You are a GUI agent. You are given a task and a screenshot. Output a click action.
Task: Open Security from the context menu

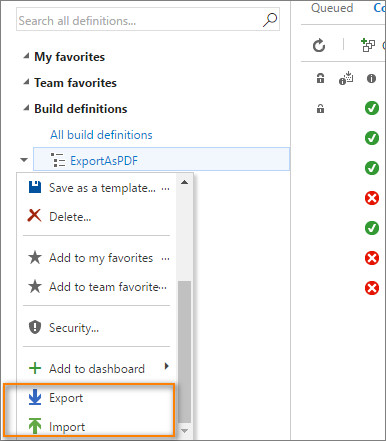coord(97,328)
